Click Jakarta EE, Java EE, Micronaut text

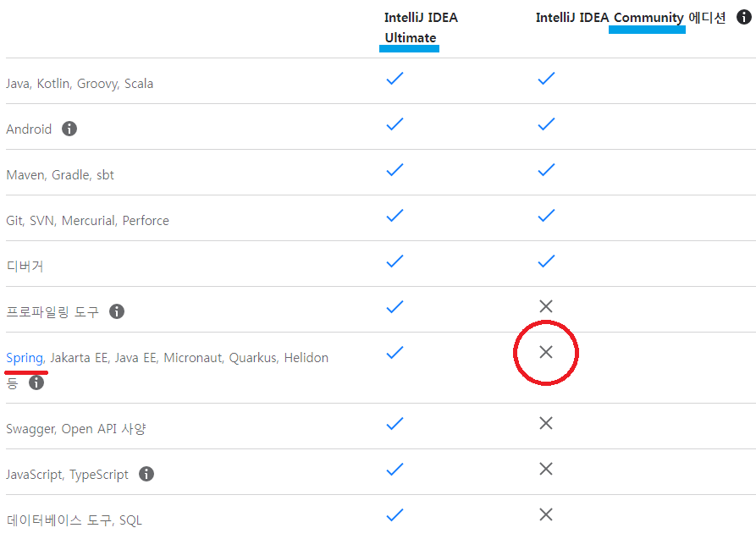pos(136,358)
